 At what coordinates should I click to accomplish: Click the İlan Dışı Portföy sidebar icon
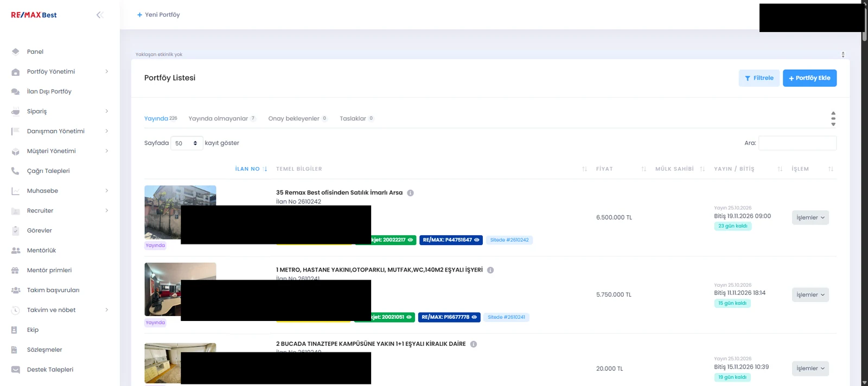[15, 92]
